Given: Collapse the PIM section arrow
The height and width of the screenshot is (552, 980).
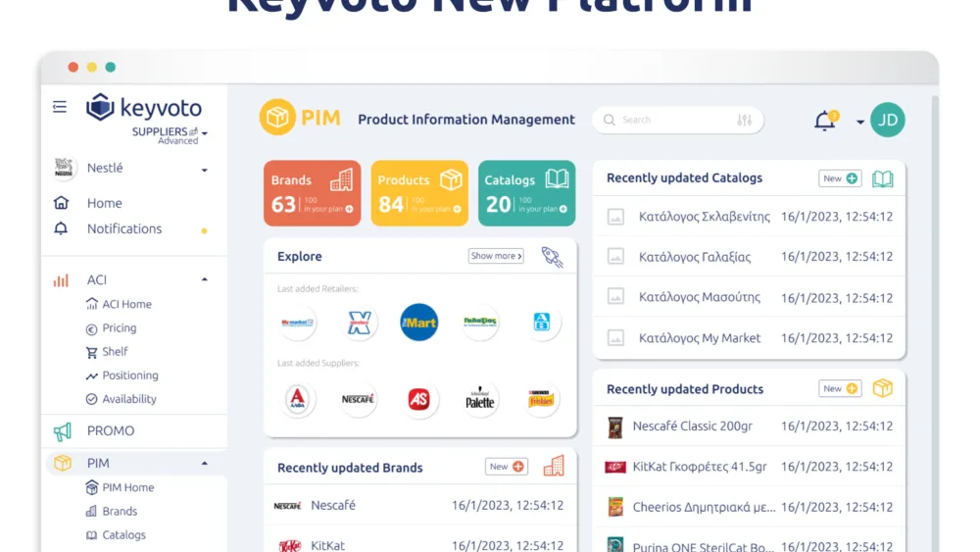Looking at the screenshot, I should (x=205, y=463).
